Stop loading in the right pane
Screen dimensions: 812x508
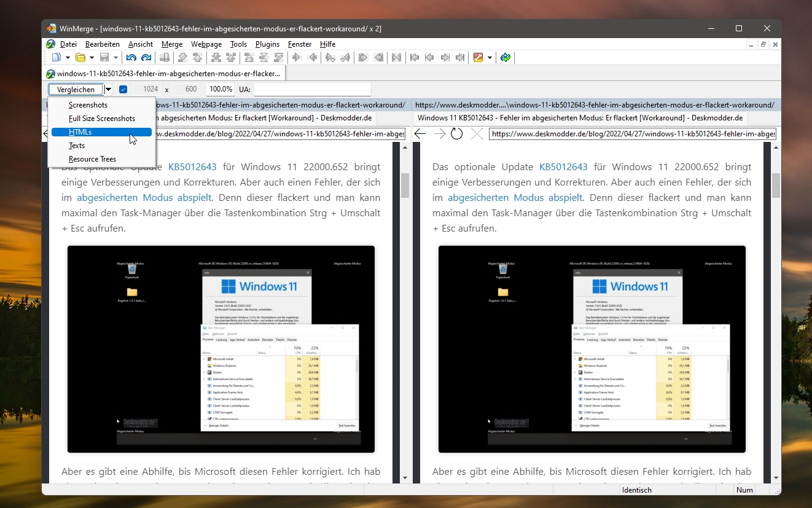(x=477, y=134)
